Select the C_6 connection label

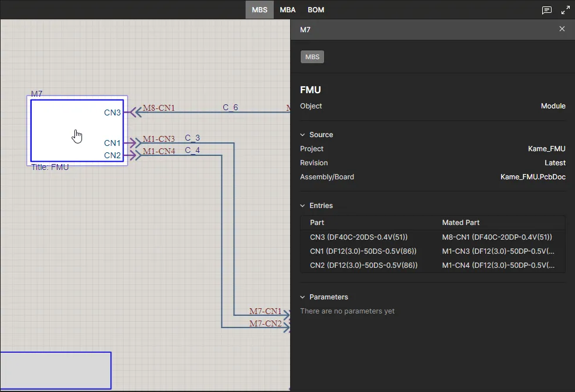tap(230, 107)
